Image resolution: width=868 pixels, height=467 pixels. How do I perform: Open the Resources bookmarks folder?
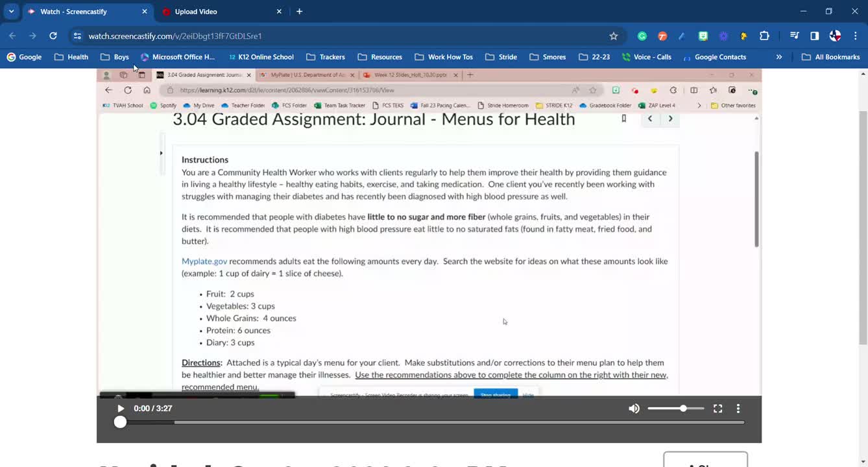380,57
